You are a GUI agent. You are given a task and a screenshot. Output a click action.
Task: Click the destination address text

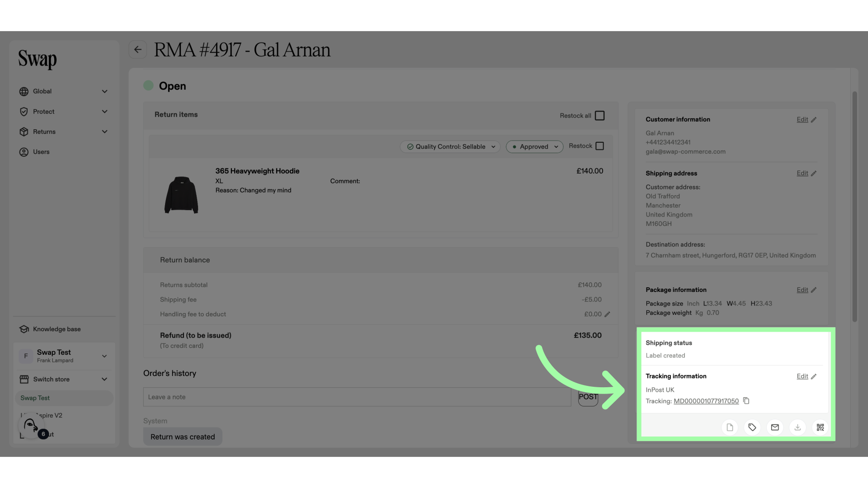coord(731,256)
